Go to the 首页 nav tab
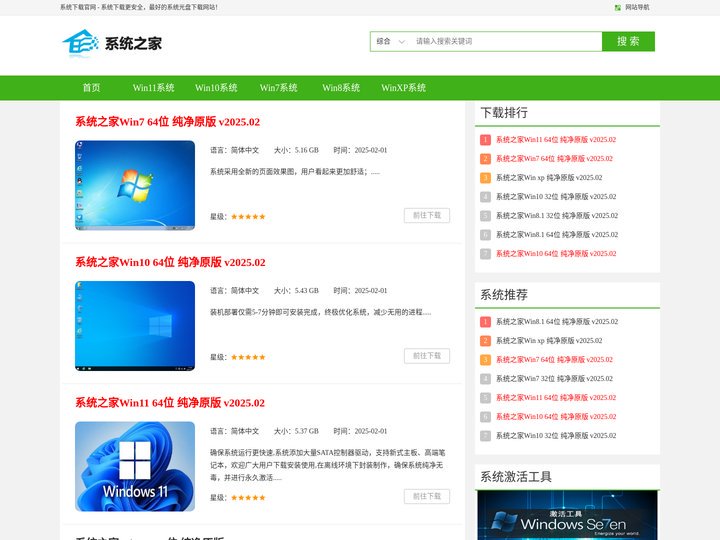Image resolution: width=720 pixels, height=540 pixels. [91, 88]
